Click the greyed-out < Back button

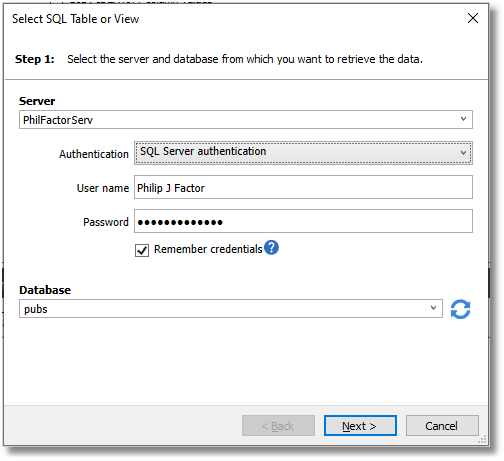point(278,426)
